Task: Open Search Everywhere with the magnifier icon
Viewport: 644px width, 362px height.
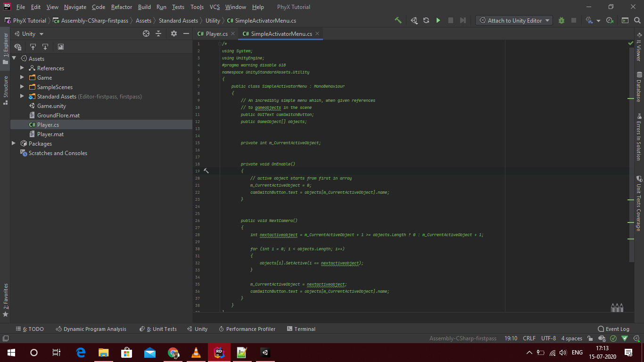Action: (636, 20)
